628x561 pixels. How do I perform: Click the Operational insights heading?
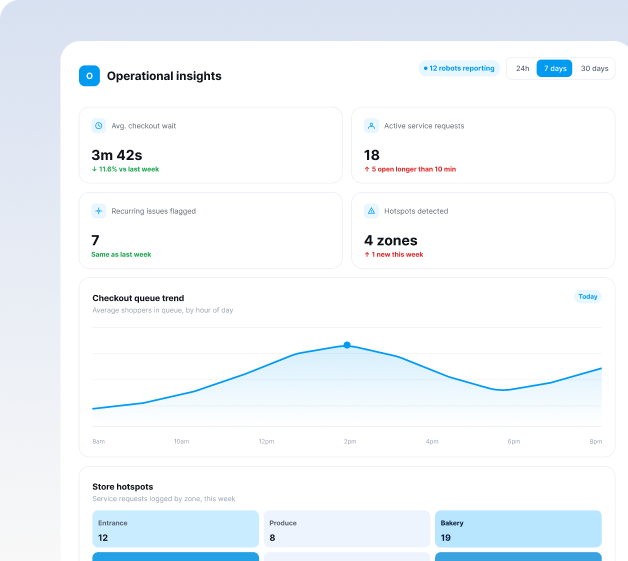pos(164,76)
